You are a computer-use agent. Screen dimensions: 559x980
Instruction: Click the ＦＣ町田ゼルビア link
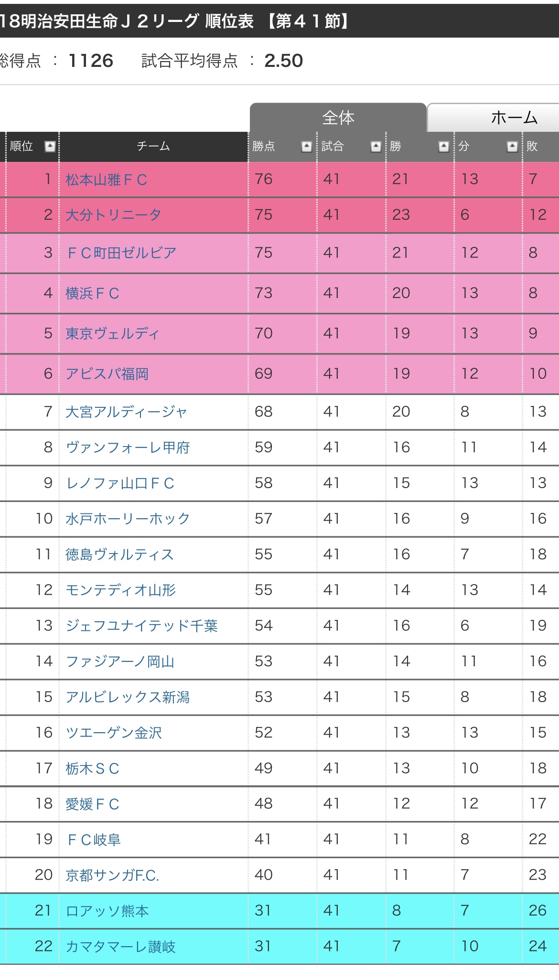pyautogui.click(x=121, y=253)
